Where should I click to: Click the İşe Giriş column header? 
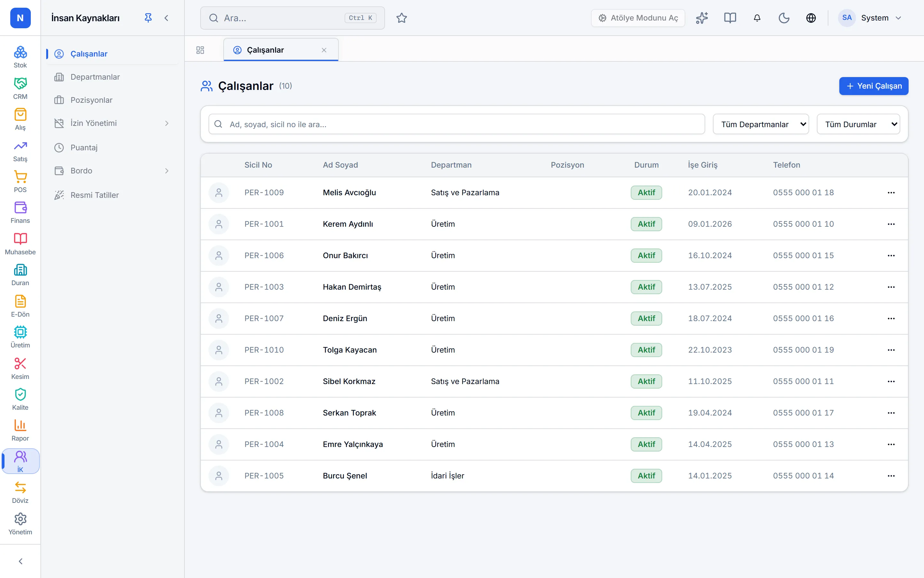pyautogui.click(x=703, y=165)
